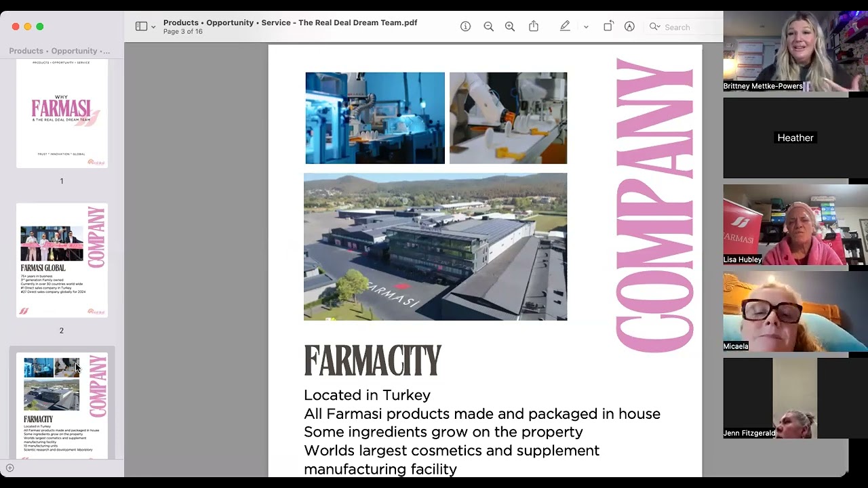Click 'Worlds largest cosmetics and supplement' line

tap(452, 451)
